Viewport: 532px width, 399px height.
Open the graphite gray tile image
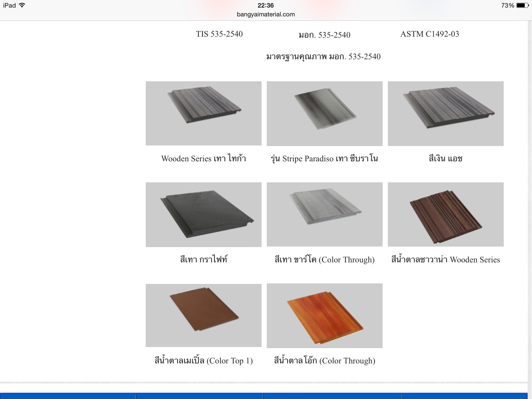pyautogui.click(x=203, y=215)
